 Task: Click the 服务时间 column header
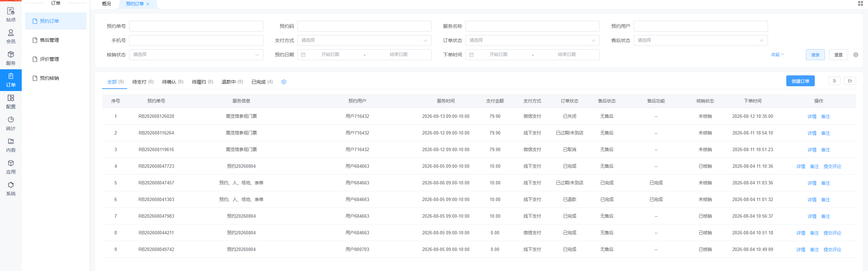446,101
